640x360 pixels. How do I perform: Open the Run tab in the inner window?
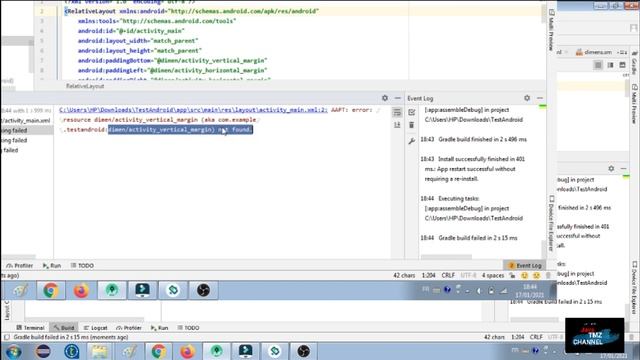pyautogui.click(x=52, y=265)
